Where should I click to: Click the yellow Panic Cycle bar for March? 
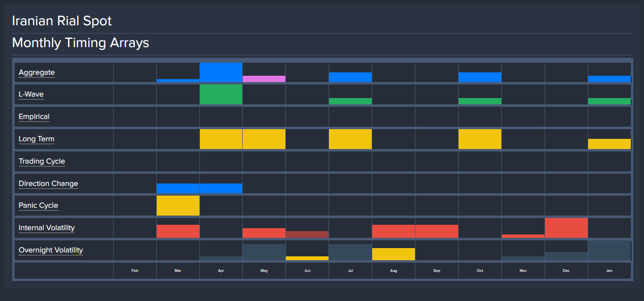click(x=178, y=205)
